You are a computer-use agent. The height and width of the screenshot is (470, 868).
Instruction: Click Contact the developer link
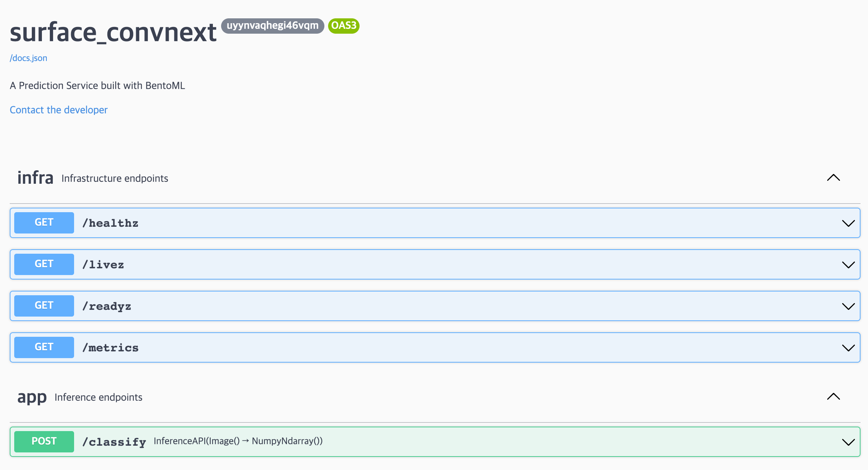59,110
